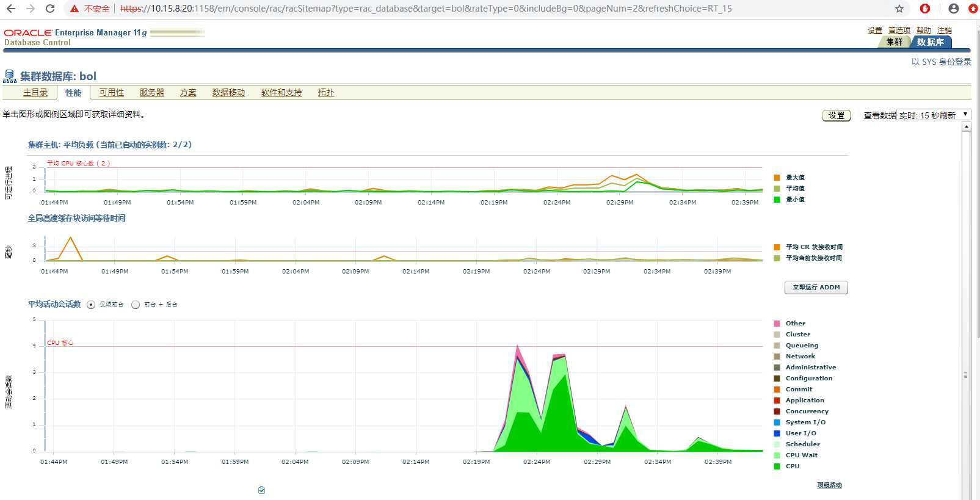Open 设置 link in header
Screen dimensions: 980x500
point(875,31)
